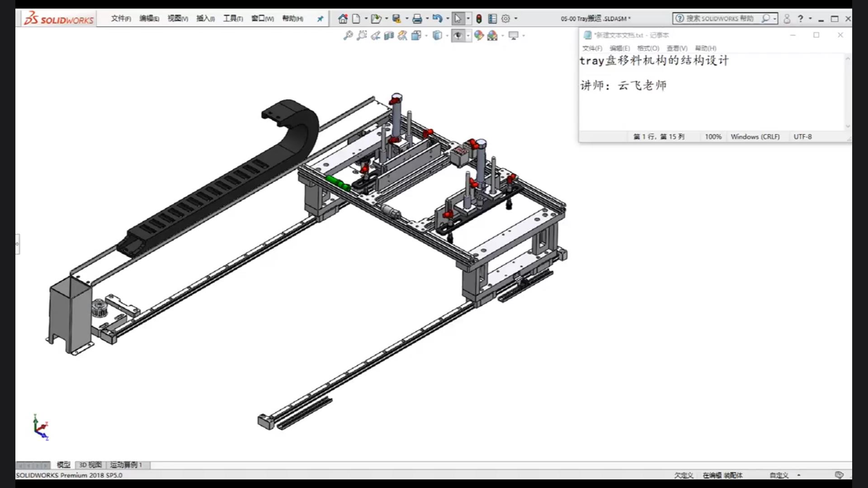
Task: Expand the Select tool dropdown arrow
Action: click(x=468, y=19)
